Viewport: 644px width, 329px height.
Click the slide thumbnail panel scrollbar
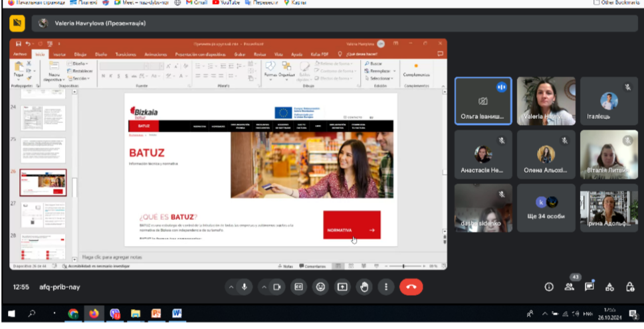74,187
